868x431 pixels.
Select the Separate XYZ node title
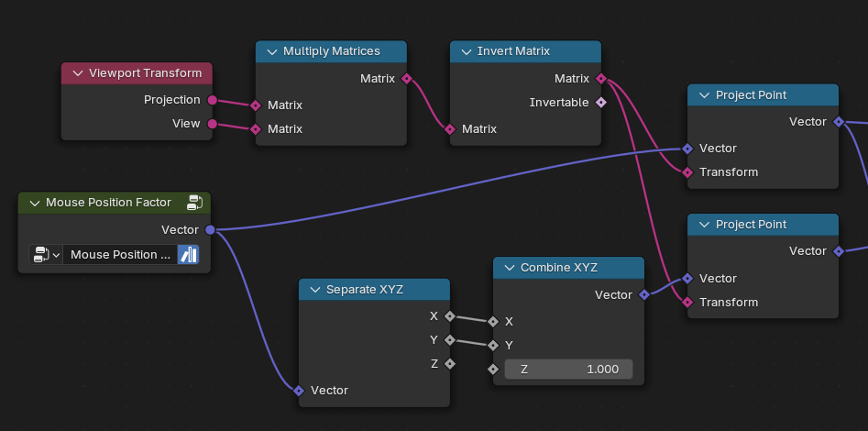tap(365, 290)
